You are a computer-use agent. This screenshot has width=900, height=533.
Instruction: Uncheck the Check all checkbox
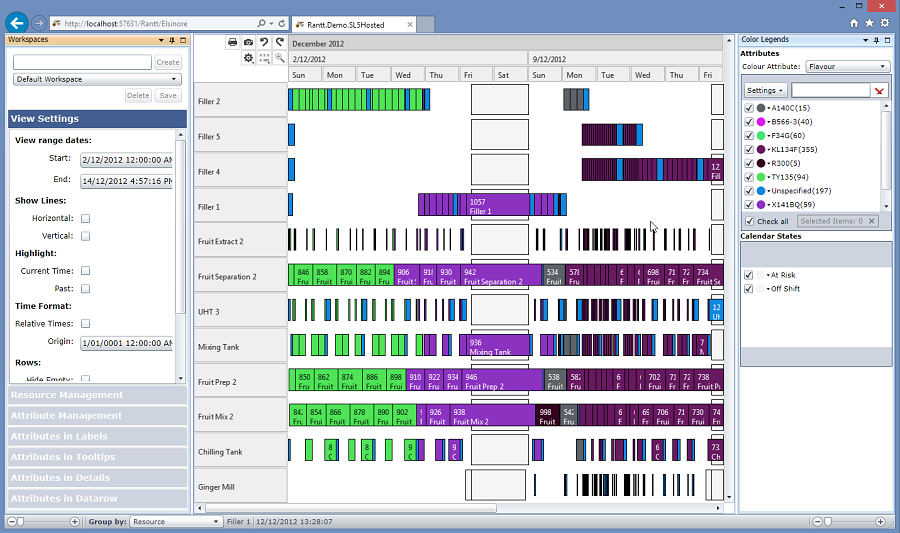[751, 221]
